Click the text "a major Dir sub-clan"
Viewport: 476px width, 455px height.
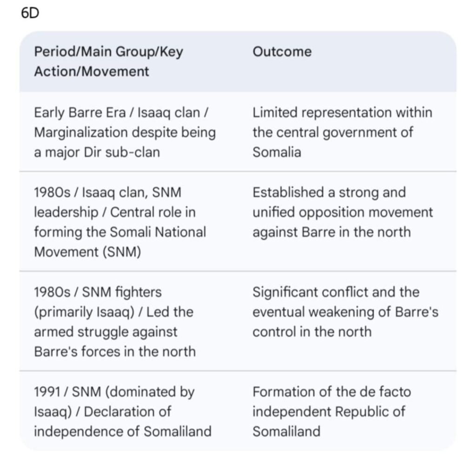[97, 152]
